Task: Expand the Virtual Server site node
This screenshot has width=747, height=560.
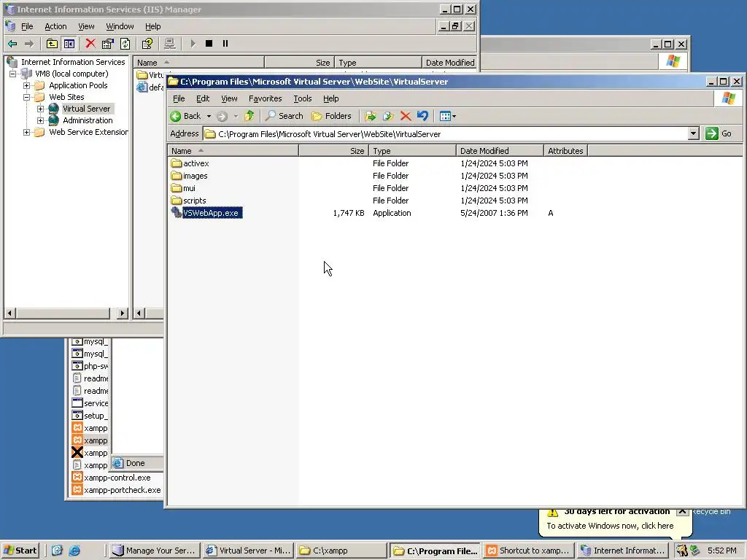Action: click(41, 109)
